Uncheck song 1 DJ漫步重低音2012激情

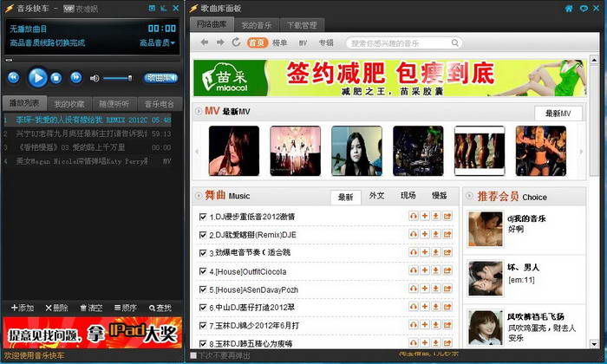pyautogui.click(x=202, y=217)
